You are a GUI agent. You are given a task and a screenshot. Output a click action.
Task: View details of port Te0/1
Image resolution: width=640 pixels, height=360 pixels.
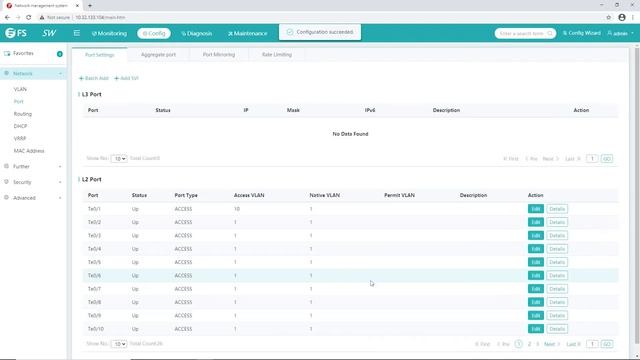tap(557, 209)
